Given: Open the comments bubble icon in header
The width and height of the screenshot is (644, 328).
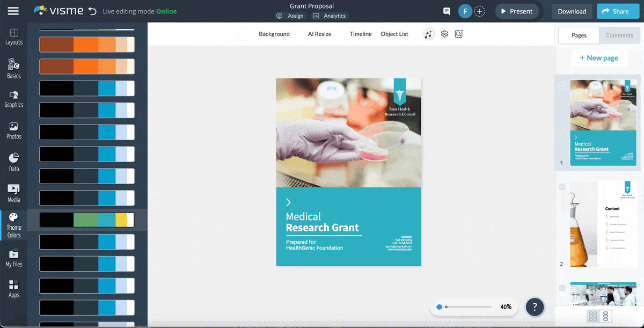Looking at the screenshot, I should point(448,11).
